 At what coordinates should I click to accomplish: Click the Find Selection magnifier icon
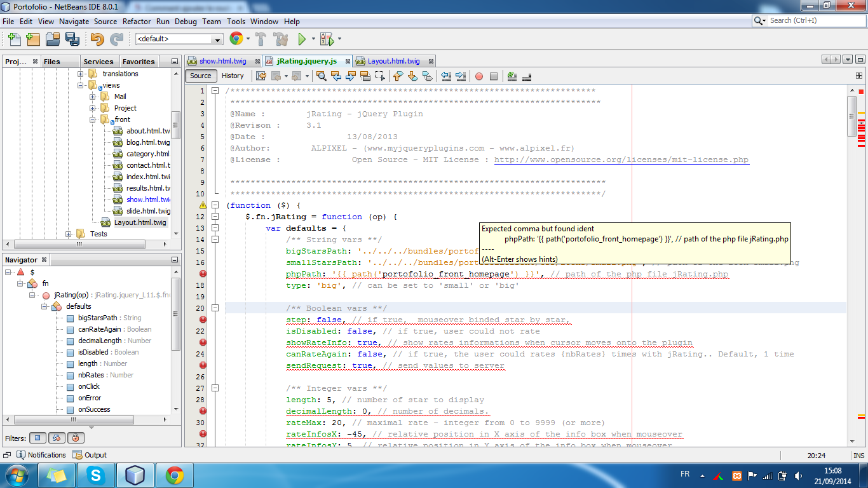(322, 76)
